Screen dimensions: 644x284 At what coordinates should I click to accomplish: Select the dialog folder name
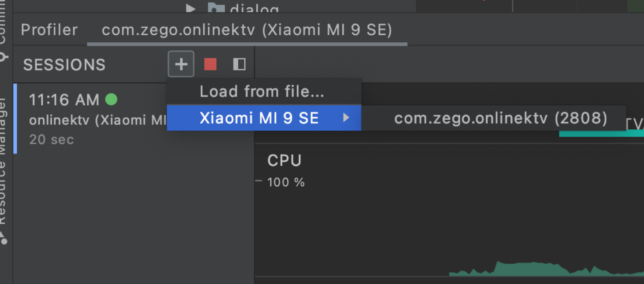click(x=254, y=8)
